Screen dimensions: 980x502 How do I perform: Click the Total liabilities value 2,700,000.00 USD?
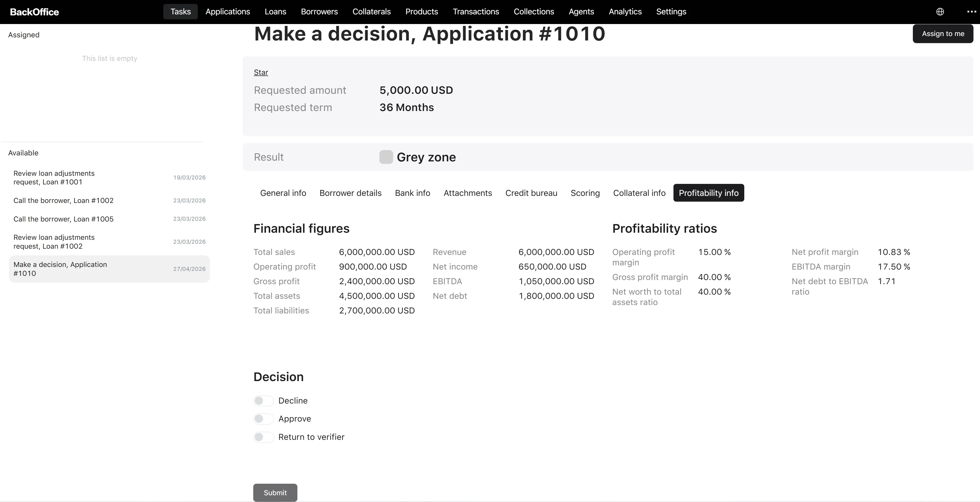pyautogui.click(x=377, y=311)
